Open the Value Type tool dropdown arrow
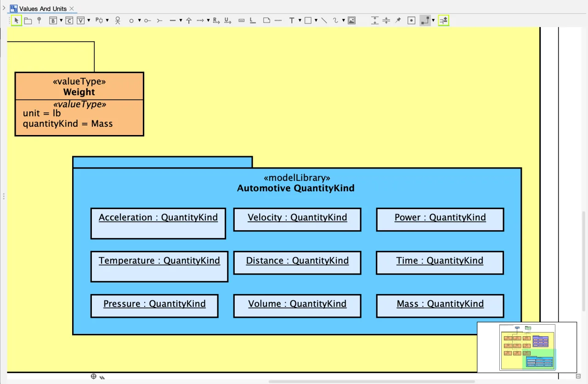The width and height of the screenshot is (588, 384). point(88,21)
